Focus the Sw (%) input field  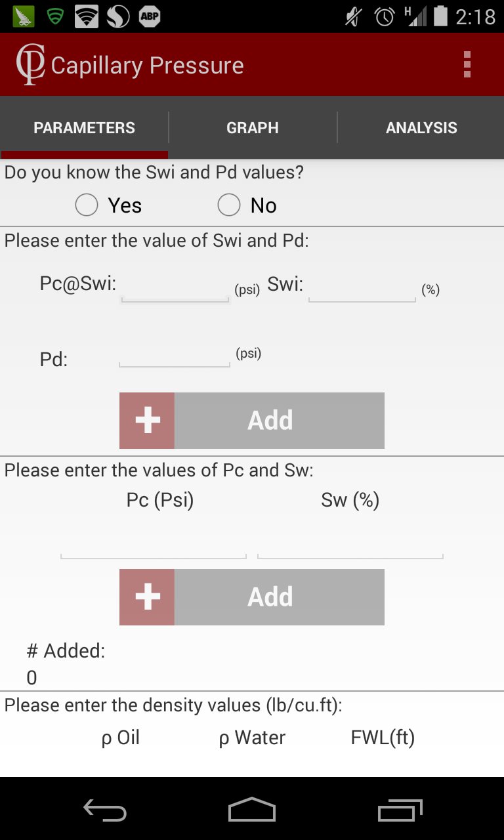350,546
